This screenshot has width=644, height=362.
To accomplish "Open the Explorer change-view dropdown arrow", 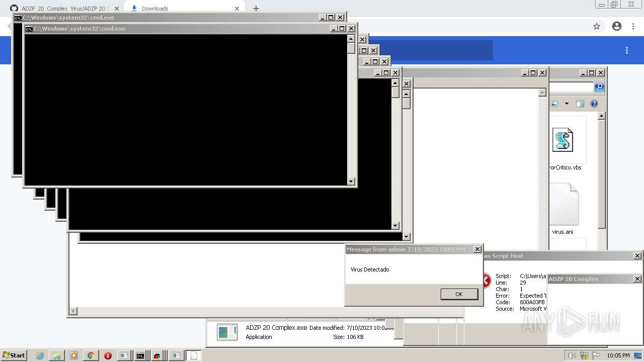I will (x=567, y=104).
